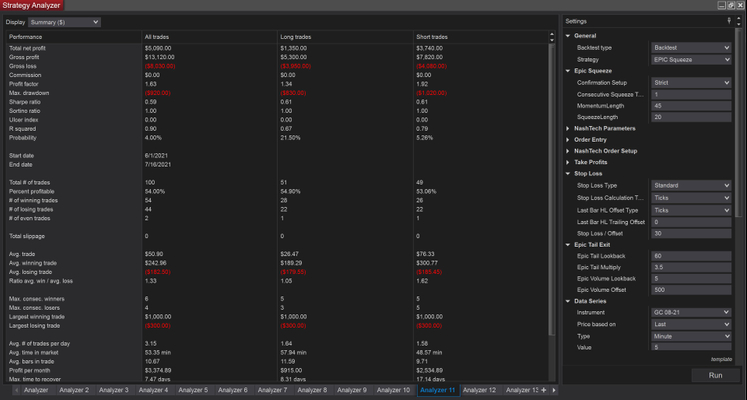Collapse the Epic Tail Exit section
Screen dimensions: 747x400
[569, 244]
